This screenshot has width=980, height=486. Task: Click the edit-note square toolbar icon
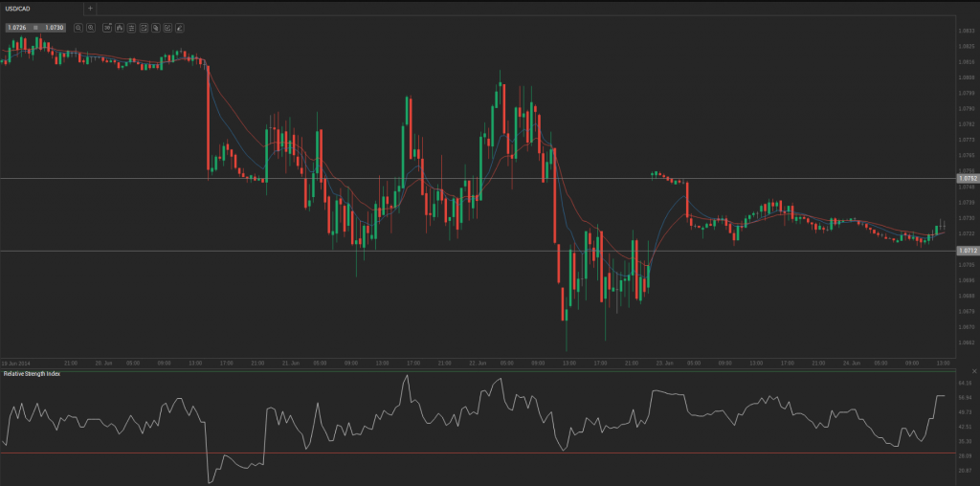tap(167, 28)
